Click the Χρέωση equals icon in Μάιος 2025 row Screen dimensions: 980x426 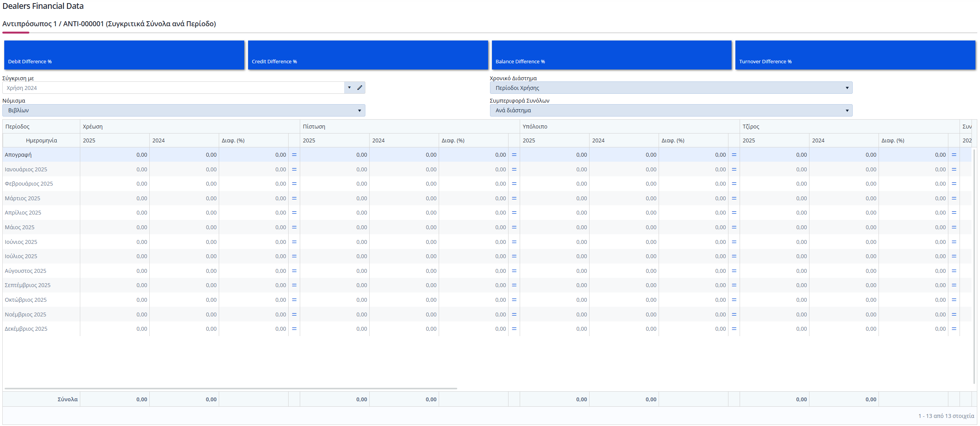click(294, 227)
